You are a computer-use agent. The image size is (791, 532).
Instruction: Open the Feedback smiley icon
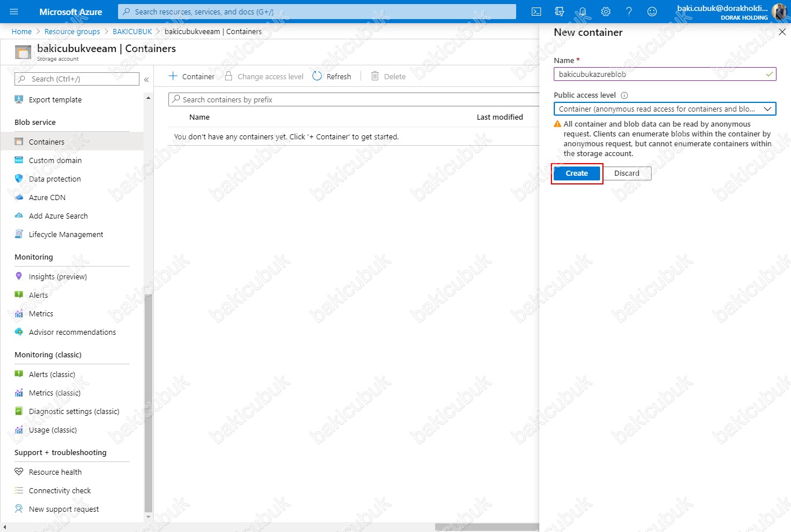point(652,12)
